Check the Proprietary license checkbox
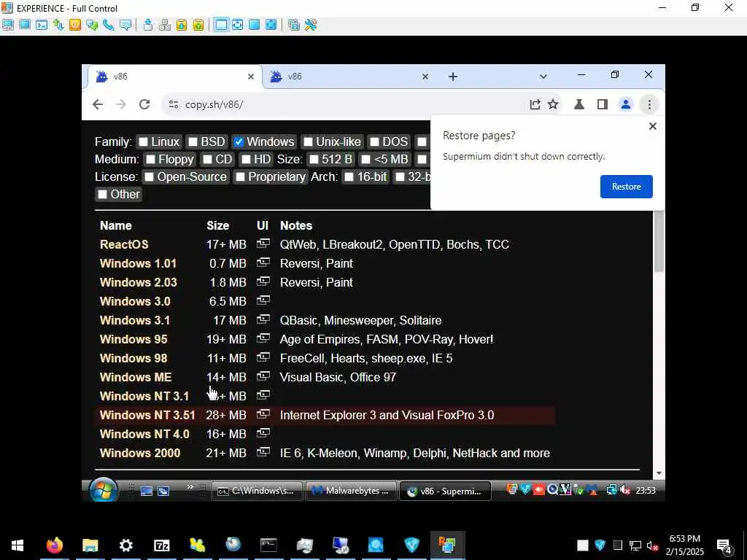 (x=240, y=177)
